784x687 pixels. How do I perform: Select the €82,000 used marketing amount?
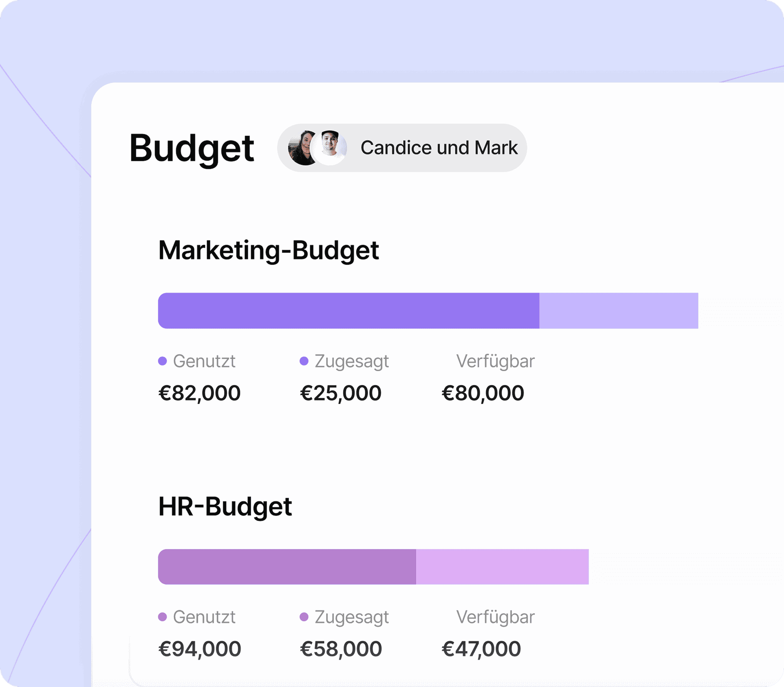click(x=200, y=393)
